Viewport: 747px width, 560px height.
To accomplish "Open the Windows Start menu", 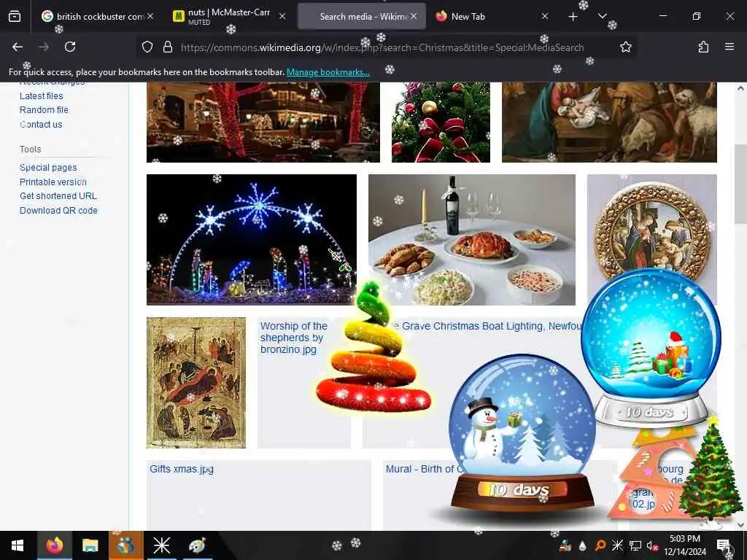I will [x=18, y=545].
